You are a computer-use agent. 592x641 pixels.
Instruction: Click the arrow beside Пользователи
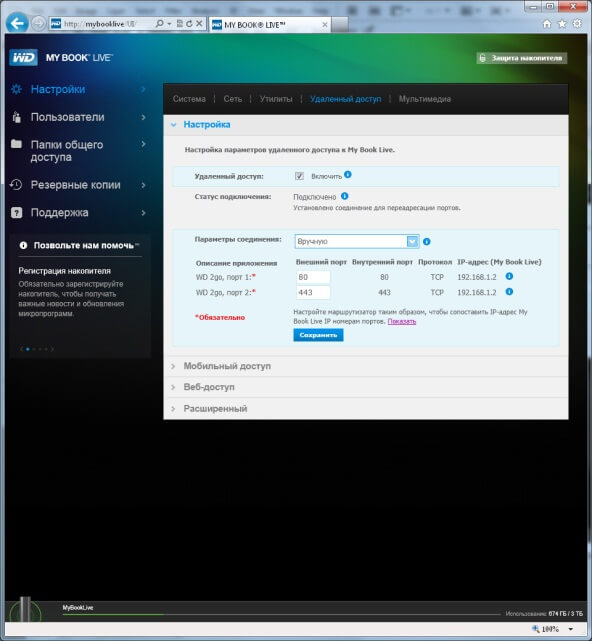[x=144, y=117]
